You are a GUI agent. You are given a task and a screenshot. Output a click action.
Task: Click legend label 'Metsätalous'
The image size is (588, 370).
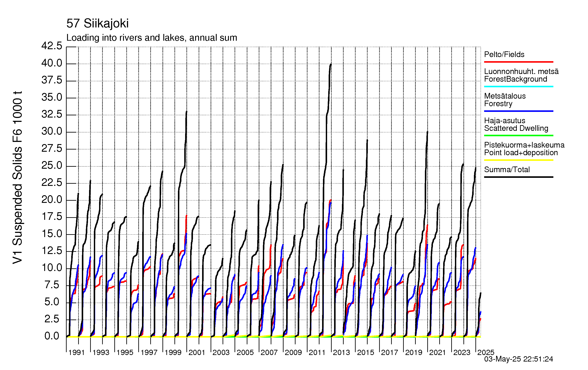[x=505, y=96]
